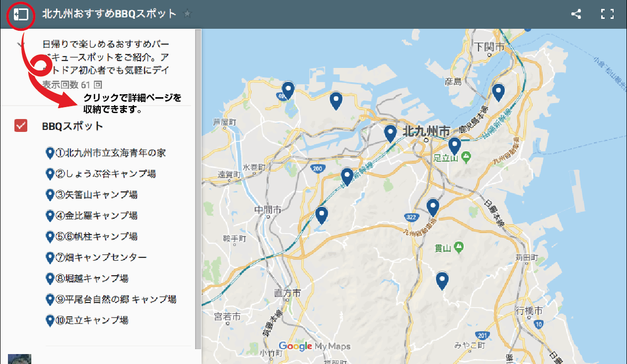Select ②しょうぶ谷キャンプ場 in the list
The width and height of the screenshot is (627, 364).
(105, 174)
